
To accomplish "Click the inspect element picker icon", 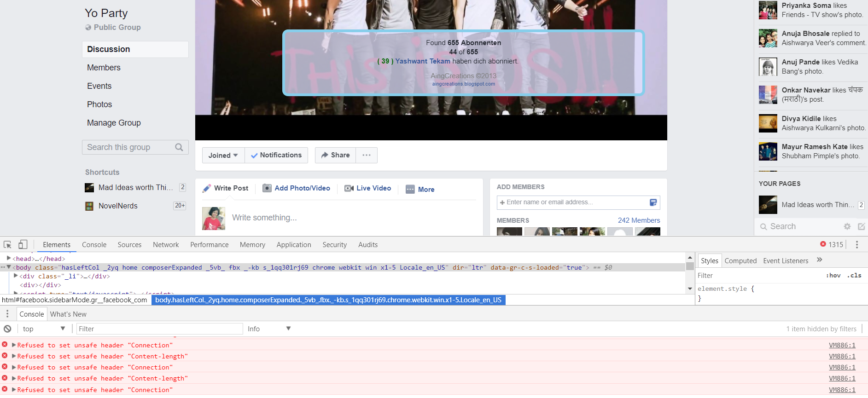I will (7, 245).
